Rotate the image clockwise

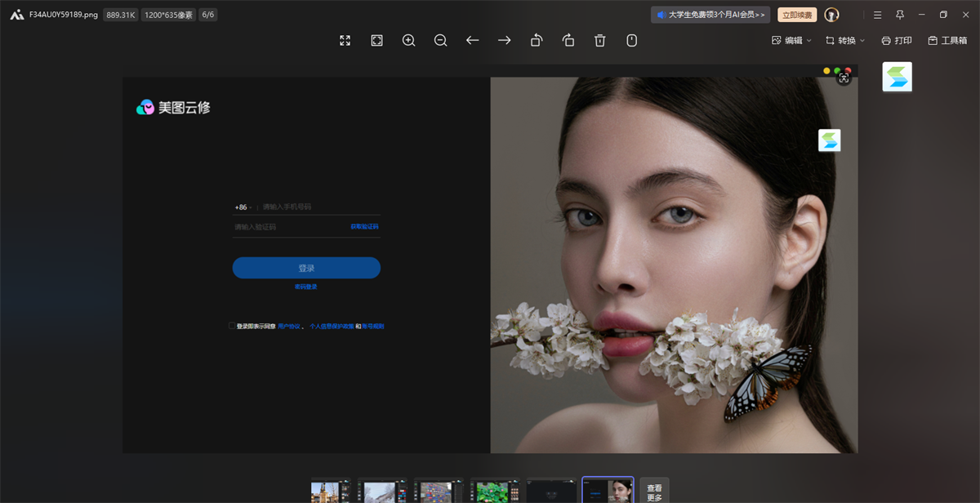click(x=568, y=40)
